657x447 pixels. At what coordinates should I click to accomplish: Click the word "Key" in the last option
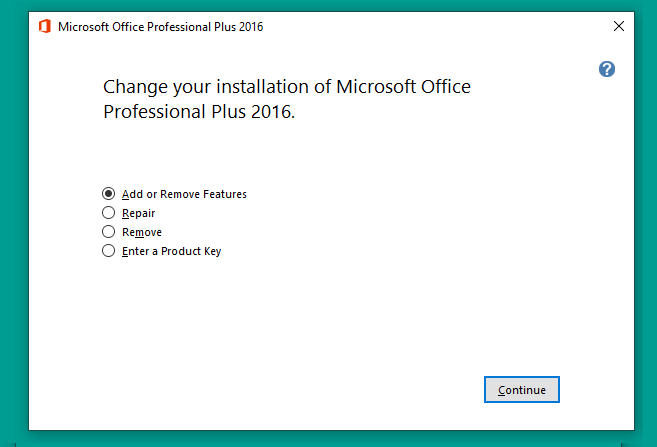click(212, 251)
